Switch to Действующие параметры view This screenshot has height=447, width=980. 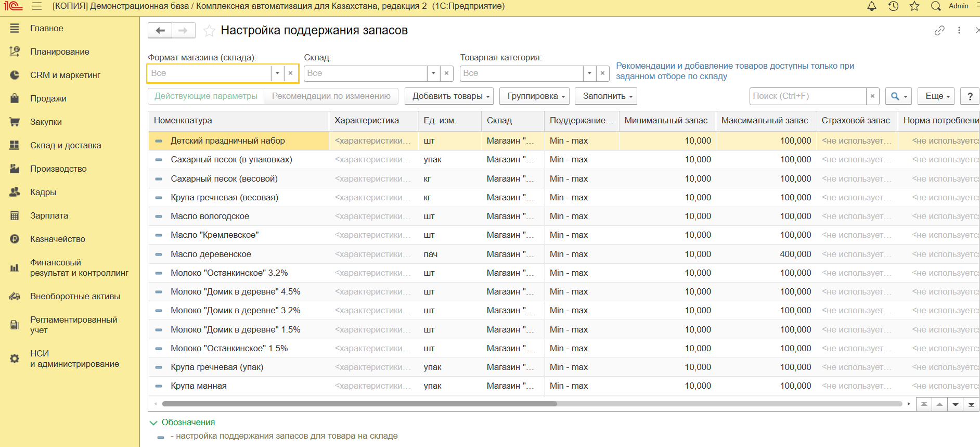tap(206, 96)
